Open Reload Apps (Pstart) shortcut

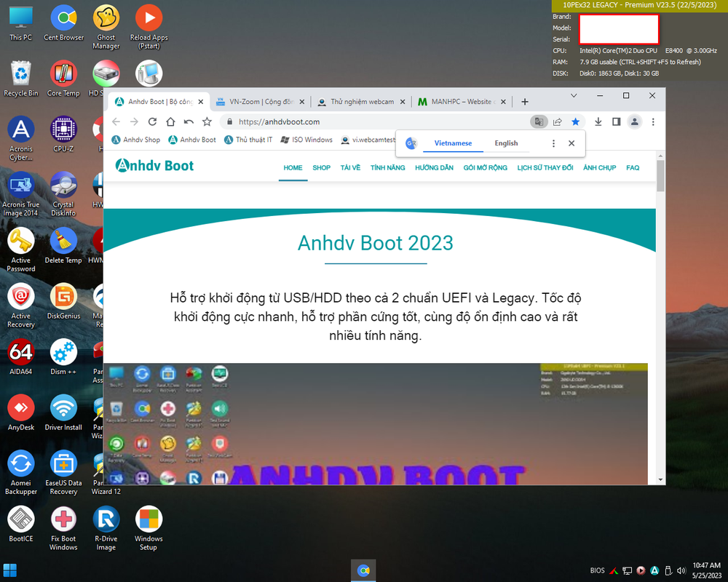149,27
